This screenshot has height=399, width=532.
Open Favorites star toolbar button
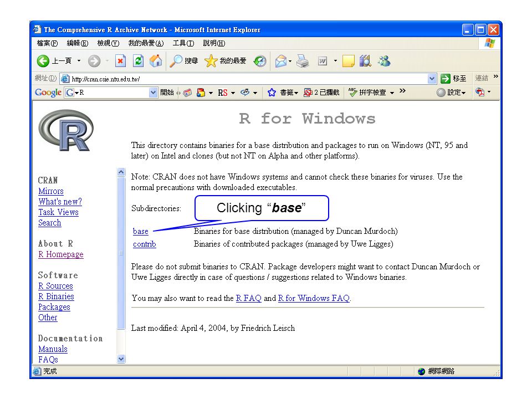point(225,61)
